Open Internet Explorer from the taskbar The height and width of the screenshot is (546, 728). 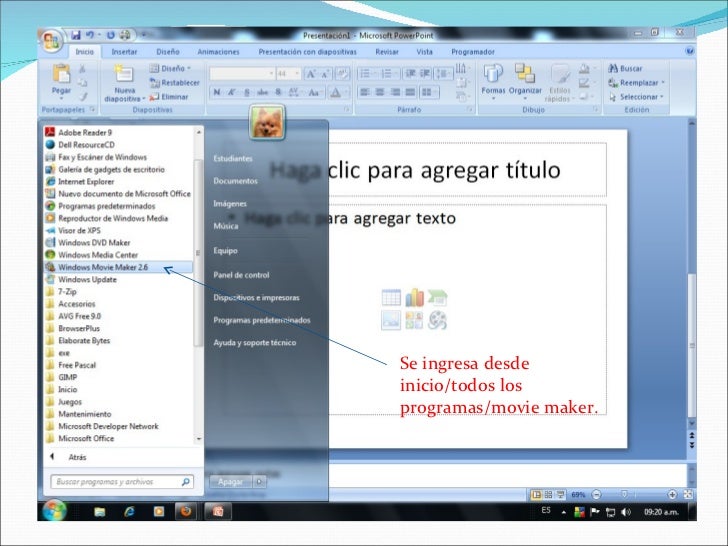pos(129,512)
